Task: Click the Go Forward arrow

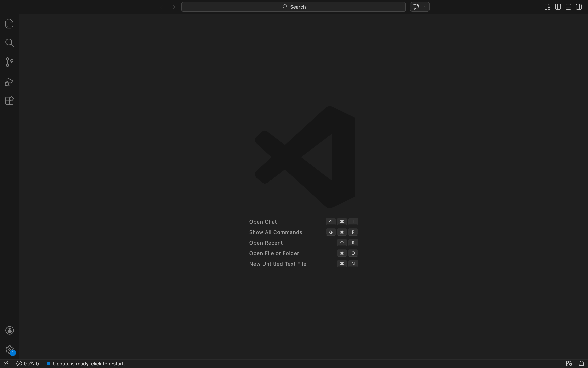Action: [173, 7]
